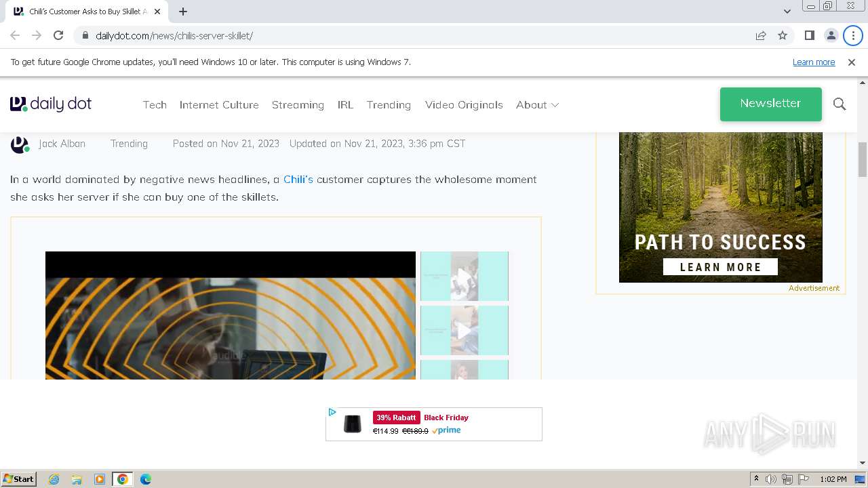The image size is (868, 488).
Task: Open the Tech navigation item
Action: [155, 104]
